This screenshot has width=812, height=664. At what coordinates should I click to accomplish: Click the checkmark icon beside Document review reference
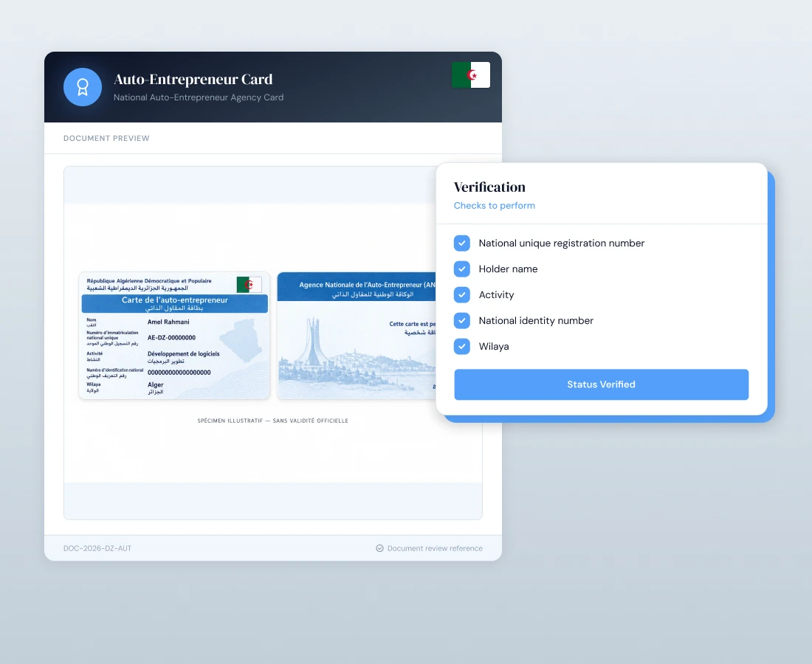pyautogui.click(x=379, y=548)
